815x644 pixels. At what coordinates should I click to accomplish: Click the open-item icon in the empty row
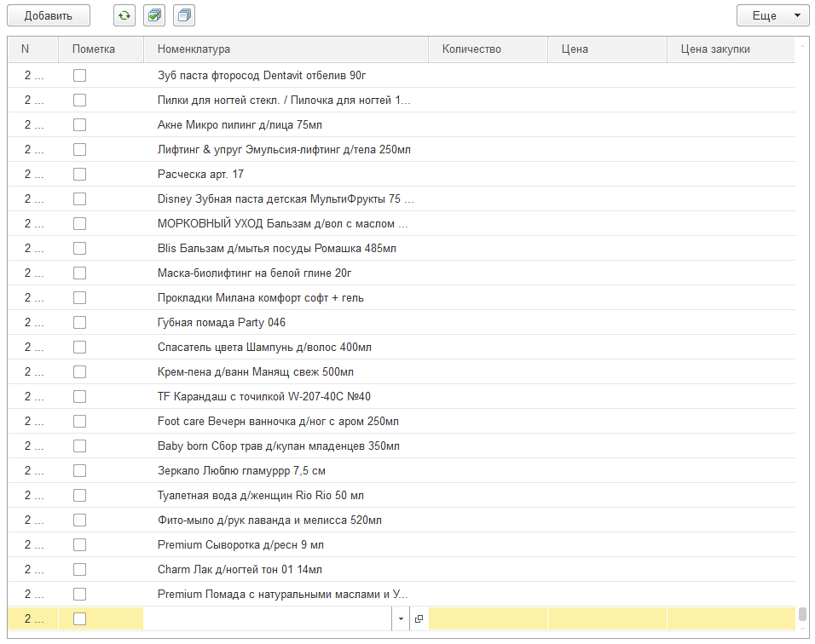[419, 619]
